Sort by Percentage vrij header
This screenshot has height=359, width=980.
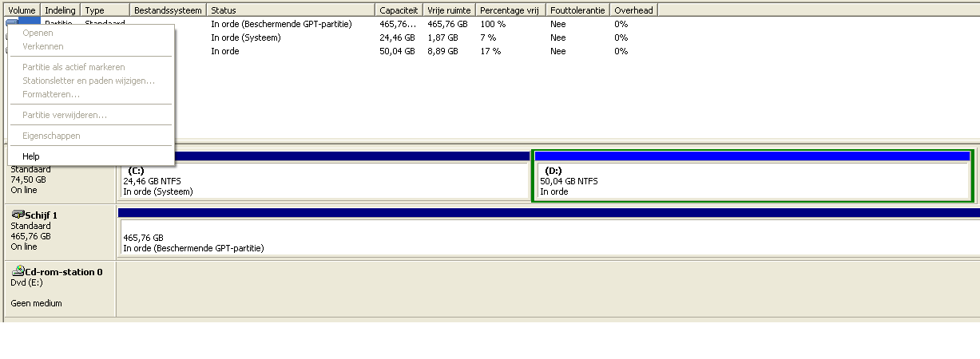coord(510,10)
